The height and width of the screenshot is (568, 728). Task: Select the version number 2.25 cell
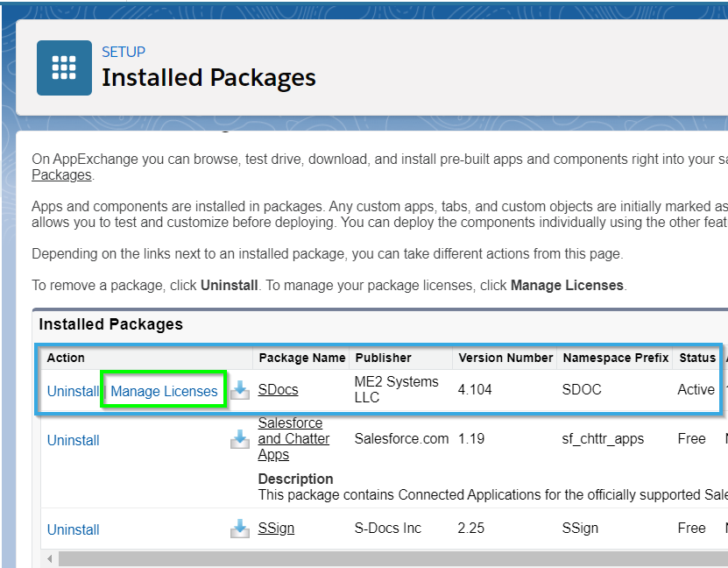click(470, 528)
